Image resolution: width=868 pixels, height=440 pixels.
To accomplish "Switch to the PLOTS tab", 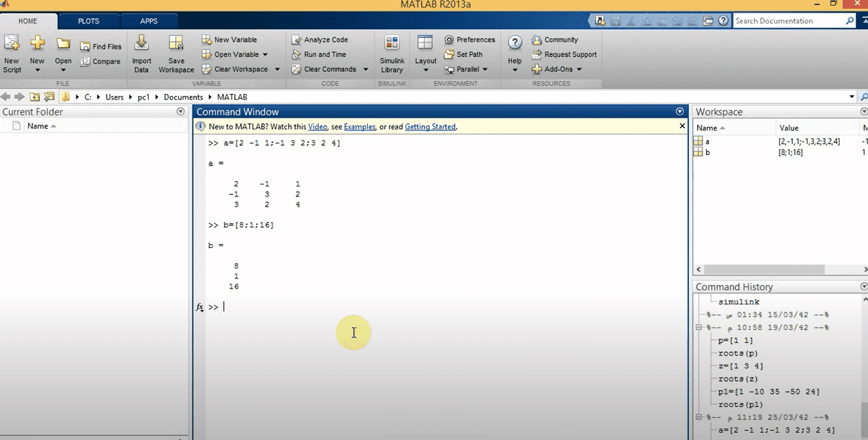I will (x=88, y=21).
